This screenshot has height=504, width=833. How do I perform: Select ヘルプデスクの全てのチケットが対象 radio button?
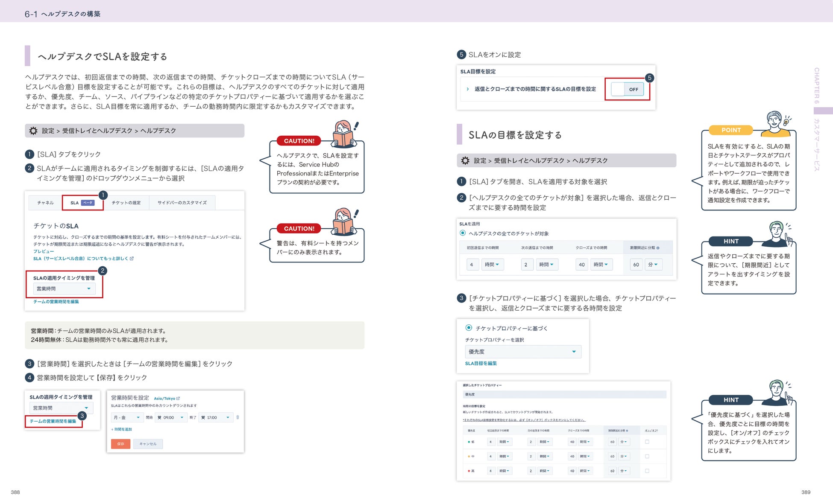click(463, 233)
